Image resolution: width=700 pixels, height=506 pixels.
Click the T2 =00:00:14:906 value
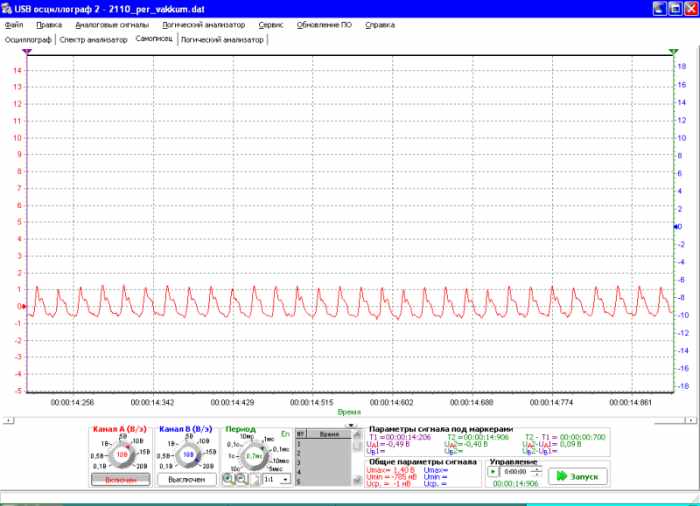tap(478, 437)
